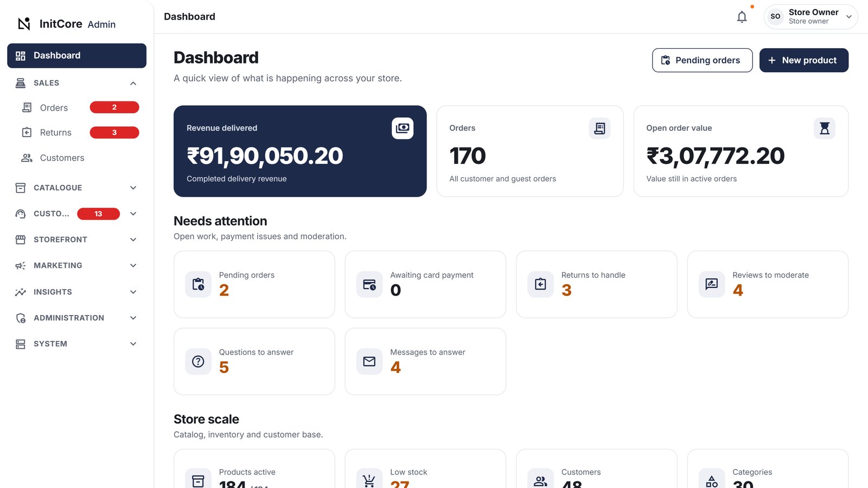Viewport: 868px width, 488px height.
Task: Click the Reviews to moderate icon
Action: click(x=712, y=284)
